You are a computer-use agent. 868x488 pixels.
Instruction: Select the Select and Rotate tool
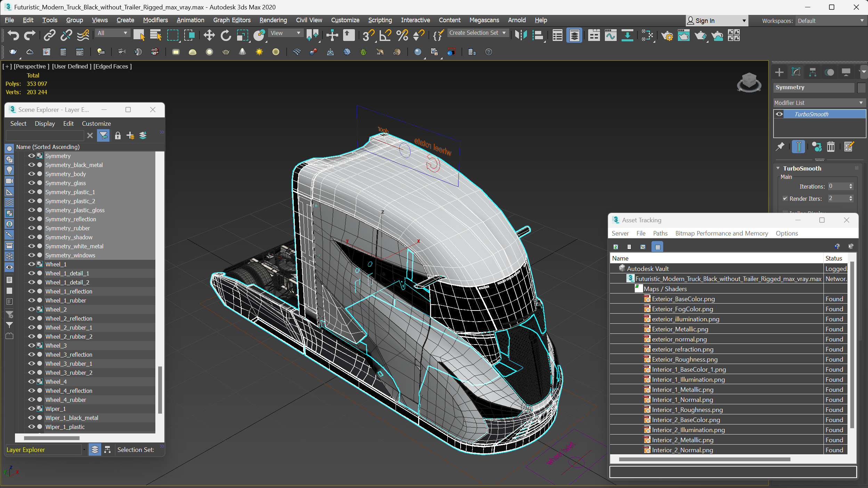[x=226, y=35]
